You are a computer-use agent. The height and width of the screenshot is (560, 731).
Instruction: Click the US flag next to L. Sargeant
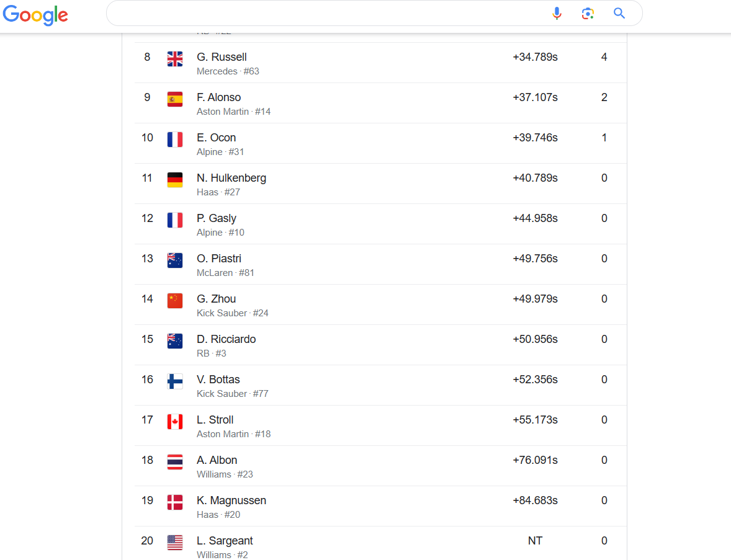click(x=175, y=543)
